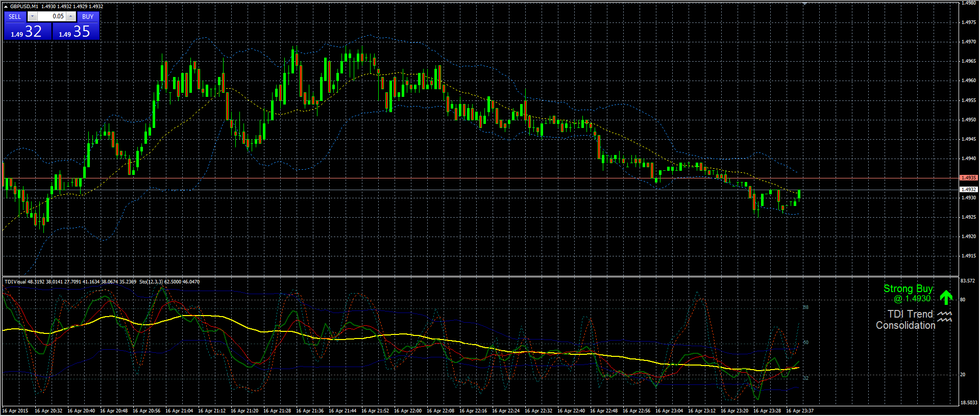Click the 83.572 indicator scale value

(x=968, y=281)
